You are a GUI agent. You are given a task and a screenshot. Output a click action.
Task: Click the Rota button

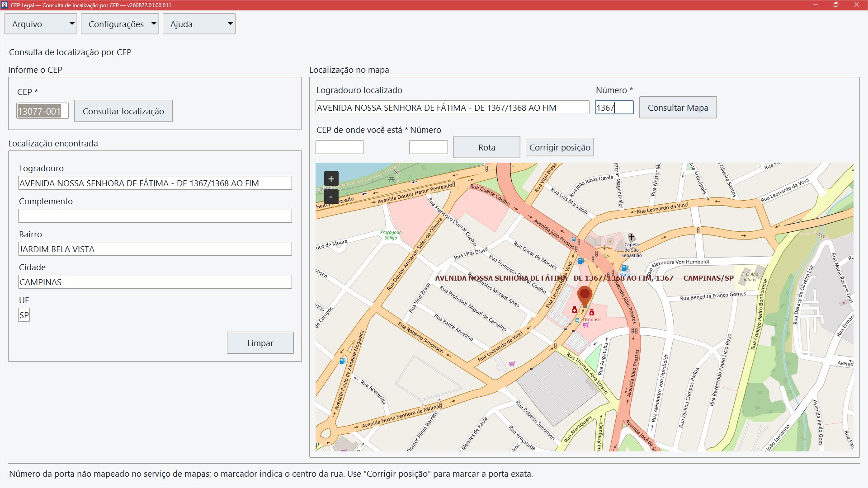[x=487, y=147]
